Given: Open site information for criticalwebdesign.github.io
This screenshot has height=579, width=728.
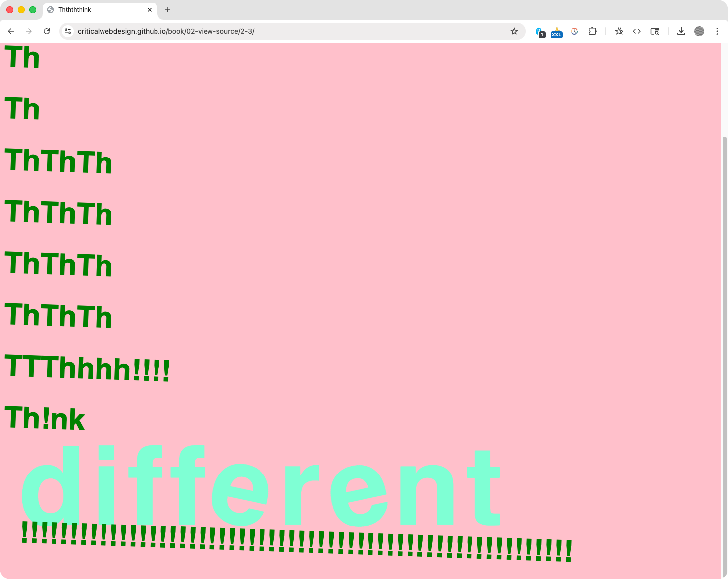Looking at the screenshot, I should point(68,31).
